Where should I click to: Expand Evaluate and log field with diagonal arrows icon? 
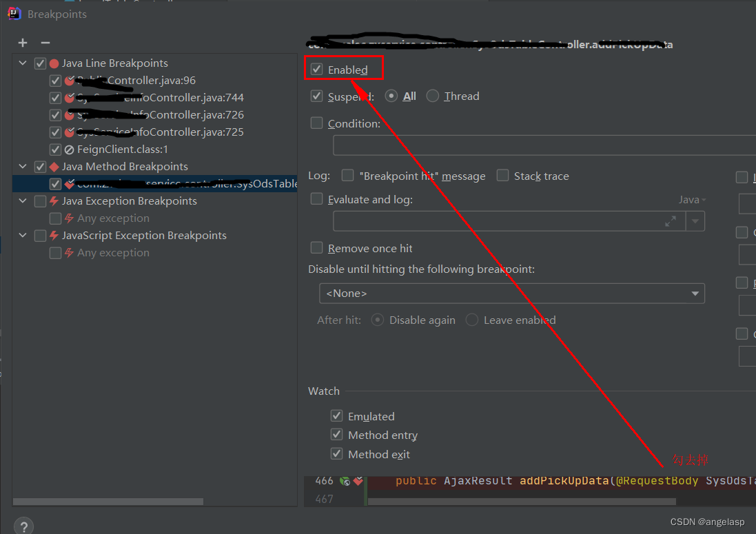(x=670, y=221)
